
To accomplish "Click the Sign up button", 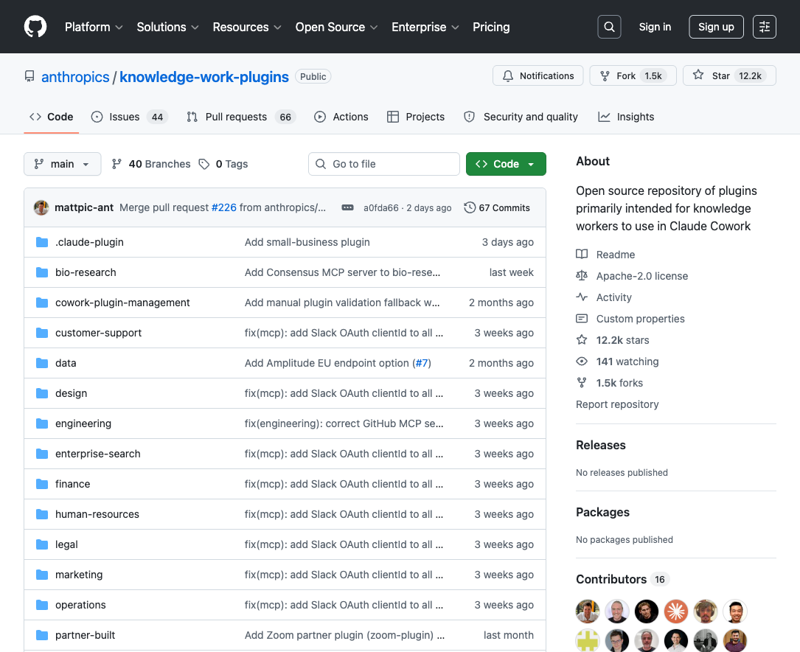I will (716, 27).
